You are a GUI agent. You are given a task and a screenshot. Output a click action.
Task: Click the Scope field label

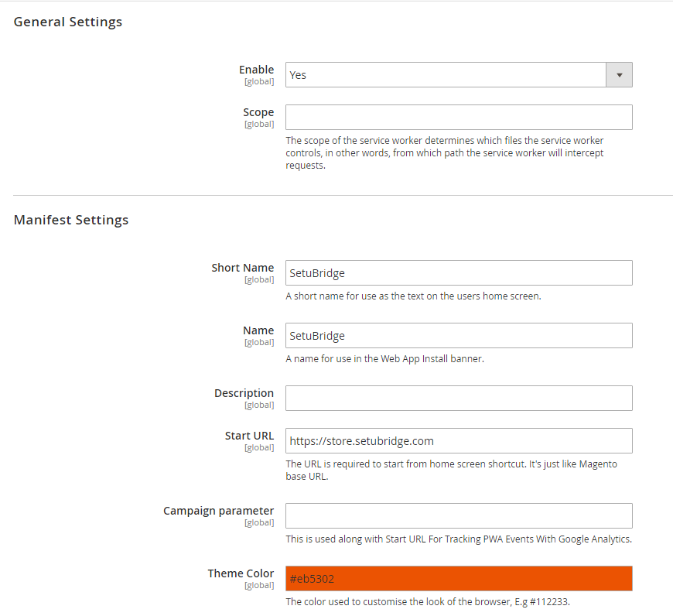258,112
